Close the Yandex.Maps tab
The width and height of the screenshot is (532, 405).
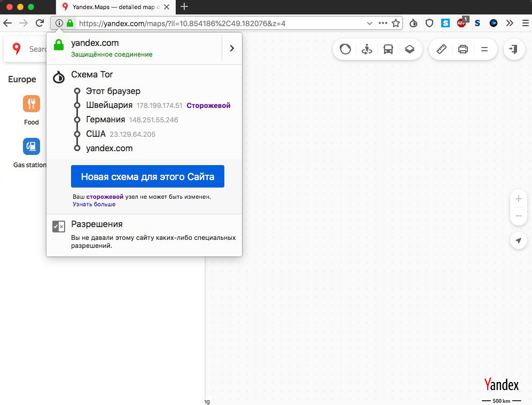point(167,7)
